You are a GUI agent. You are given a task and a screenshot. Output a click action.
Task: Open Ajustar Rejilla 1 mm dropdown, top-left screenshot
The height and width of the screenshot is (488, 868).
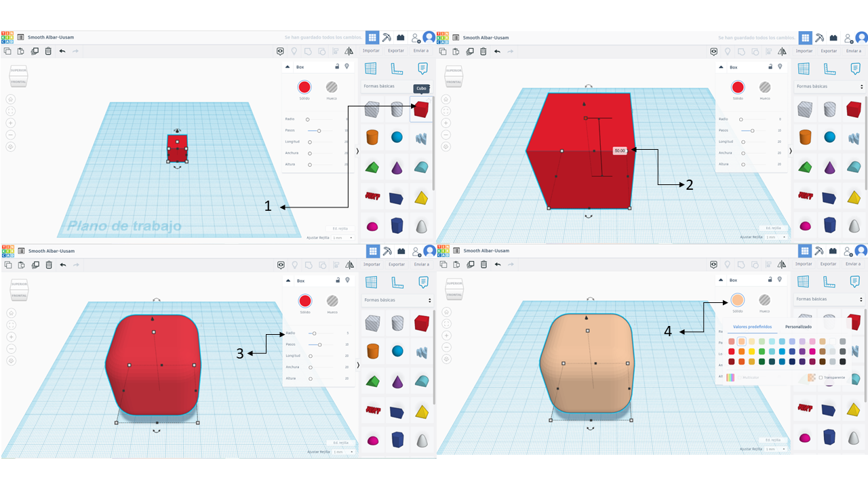click(342, 238)
